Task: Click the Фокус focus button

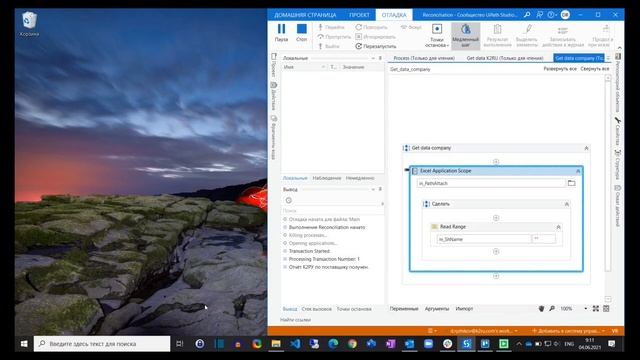Action: click(411, 27)
